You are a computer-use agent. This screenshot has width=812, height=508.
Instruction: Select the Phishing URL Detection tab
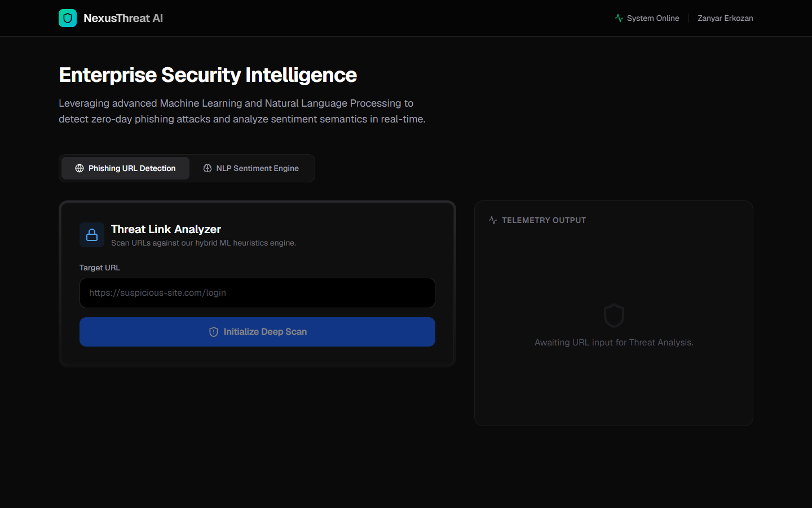tap(125, 168)
